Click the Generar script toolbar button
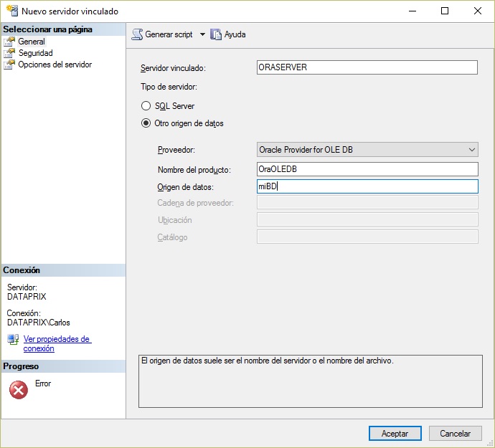495x448 pixels. (162, 34)
